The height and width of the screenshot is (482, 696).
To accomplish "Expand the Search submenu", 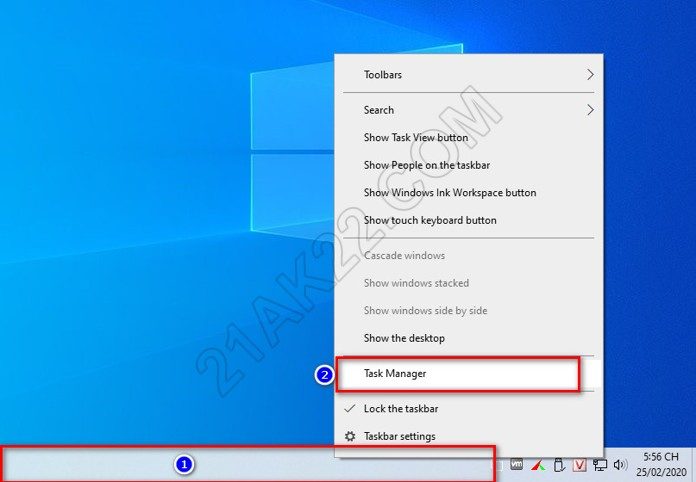I will (469, 110).
